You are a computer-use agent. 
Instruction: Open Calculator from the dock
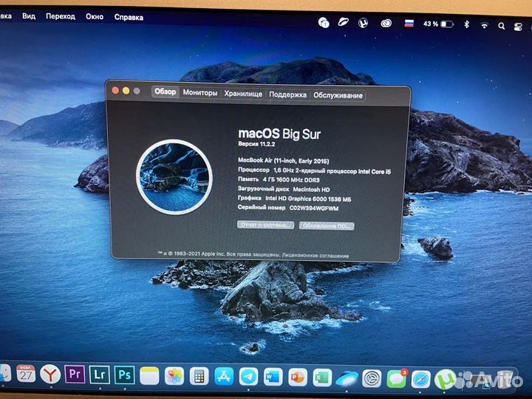199,376
